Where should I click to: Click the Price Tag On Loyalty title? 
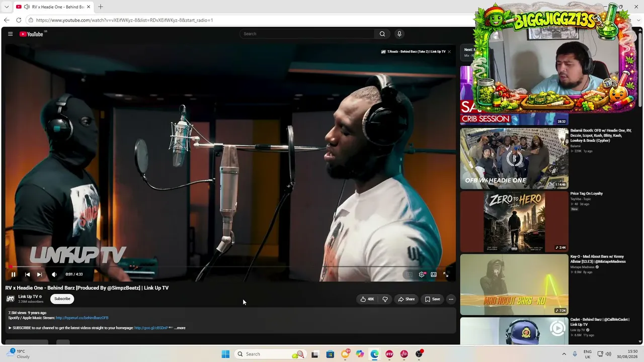coord(587,194)
